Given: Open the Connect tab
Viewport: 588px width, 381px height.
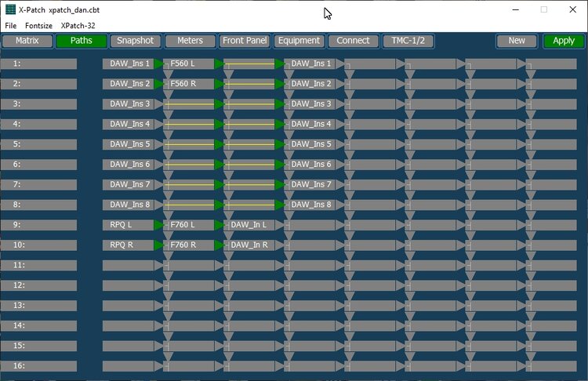Looking at the screenshot, I should [x=354, y=41].
